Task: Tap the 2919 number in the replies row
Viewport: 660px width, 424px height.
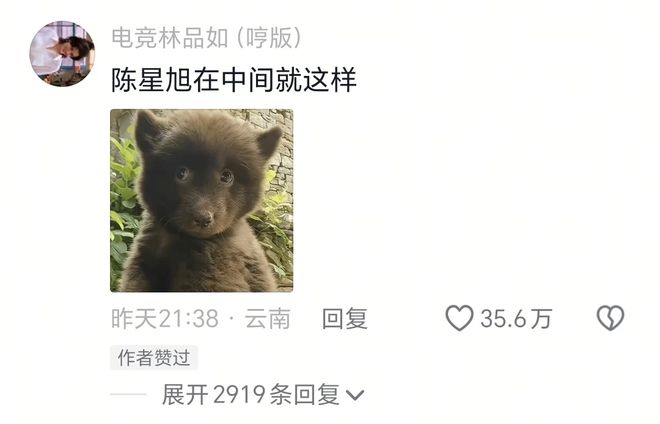Action: coord(239,395)
